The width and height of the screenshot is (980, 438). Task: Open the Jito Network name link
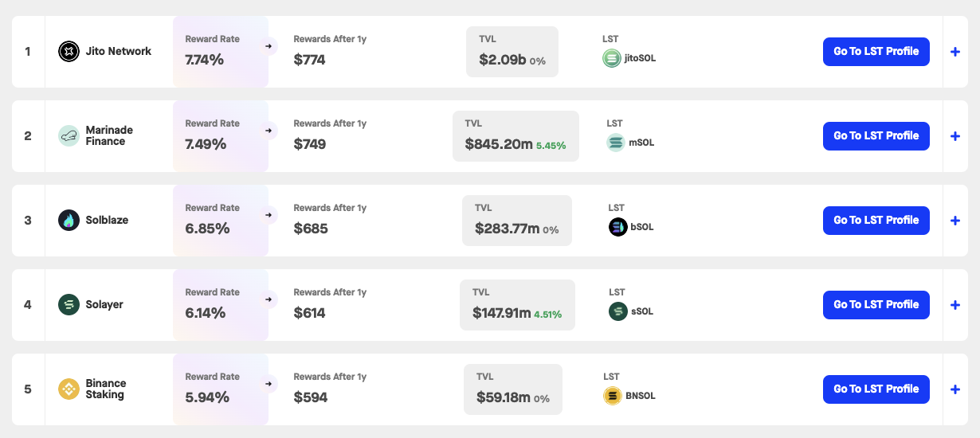[x=119, y=52]
